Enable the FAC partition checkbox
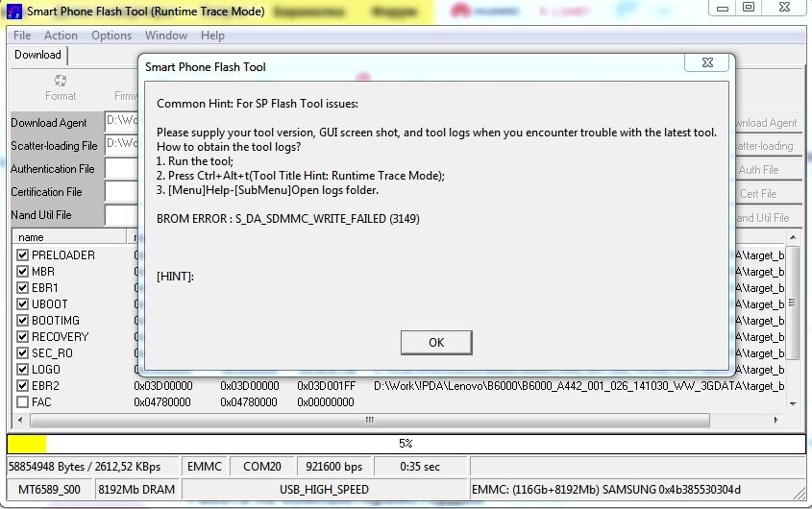 (22, 401)
